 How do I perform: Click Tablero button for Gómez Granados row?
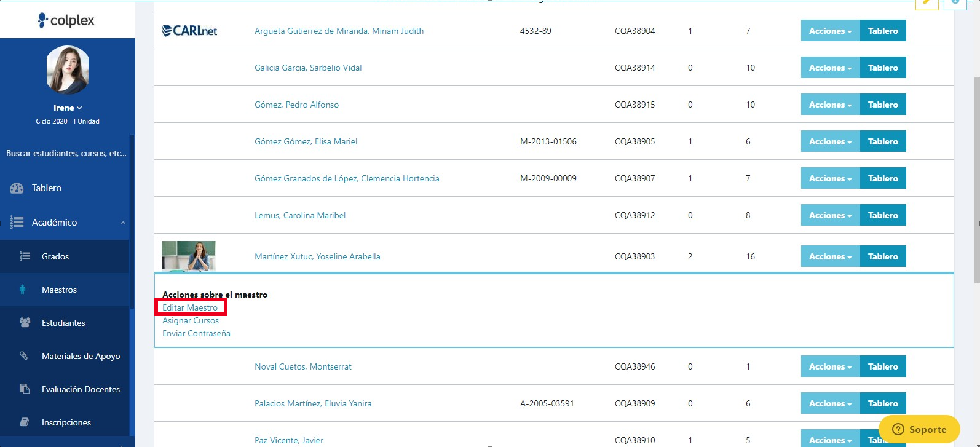coord(883,178)
